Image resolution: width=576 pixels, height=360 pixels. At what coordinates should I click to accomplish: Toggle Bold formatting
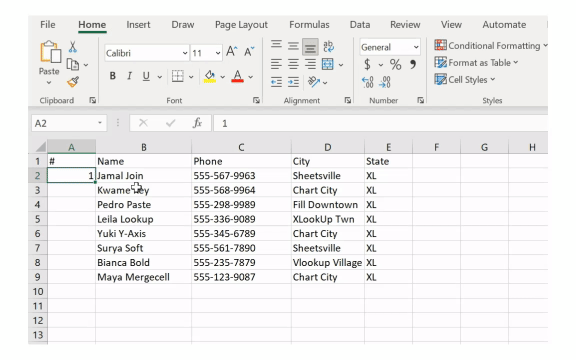[112, 76]
